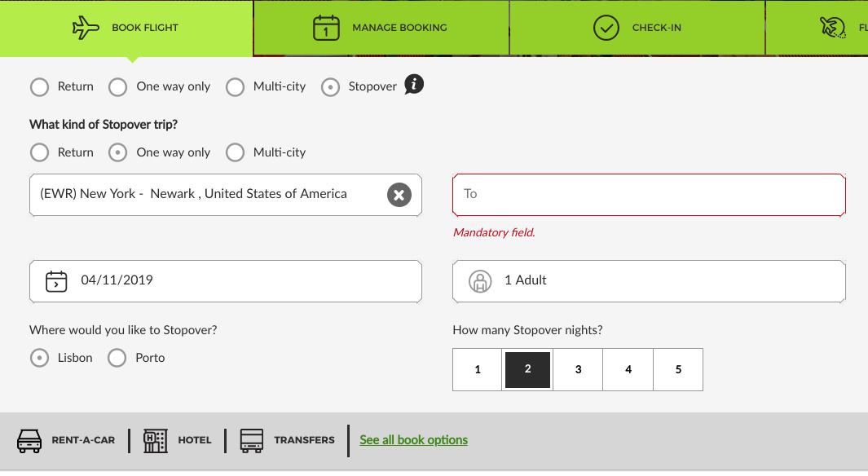Click the To destination field
The height and width of the screenshot is (476, 868).
(x=649, y=195)
